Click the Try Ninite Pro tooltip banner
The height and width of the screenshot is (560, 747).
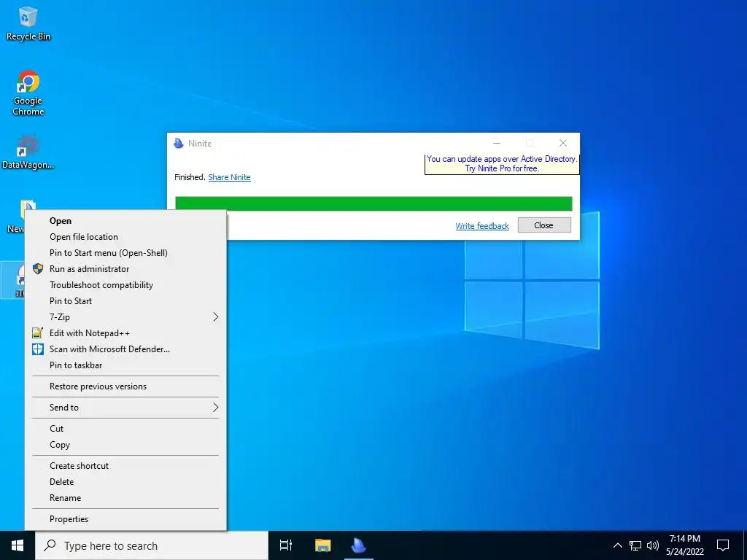[x=502, y=164]
